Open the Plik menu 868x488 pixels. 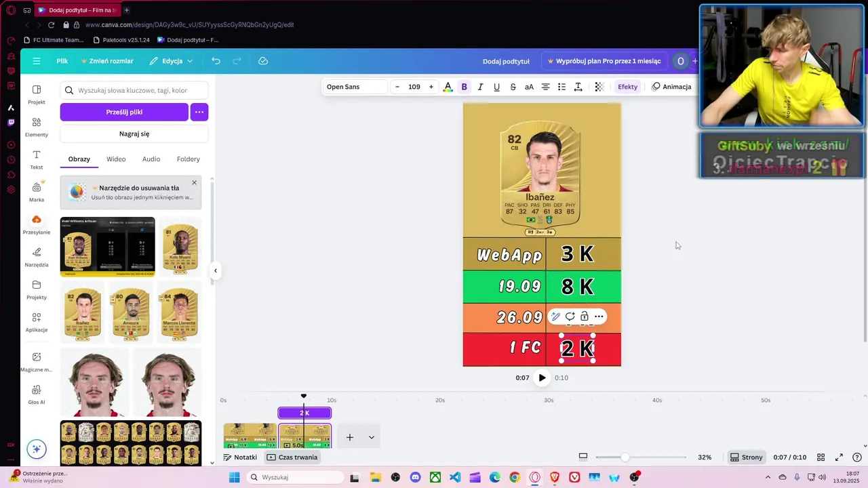coord(62,61)
